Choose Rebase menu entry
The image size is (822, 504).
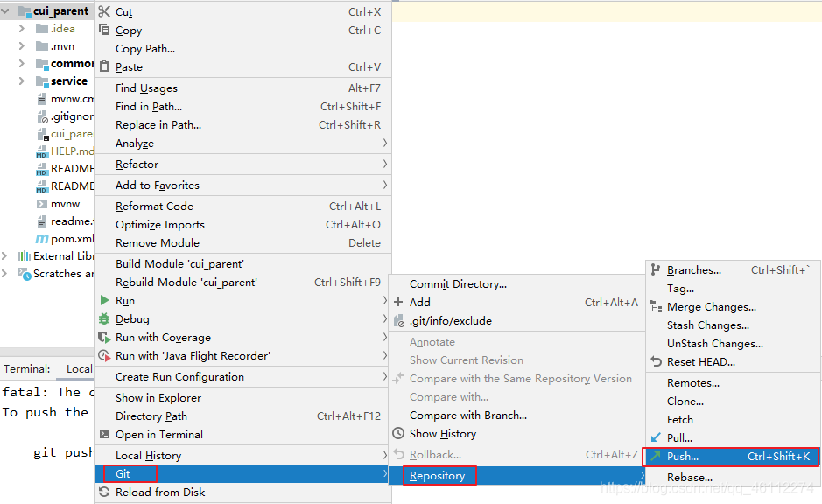coord(733,477)
